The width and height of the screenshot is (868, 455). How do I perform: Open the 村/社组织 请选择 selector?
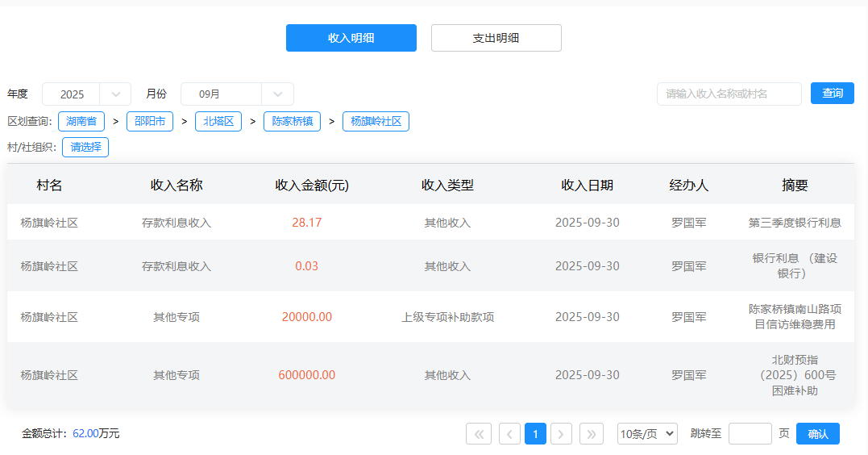click(85, 148)
